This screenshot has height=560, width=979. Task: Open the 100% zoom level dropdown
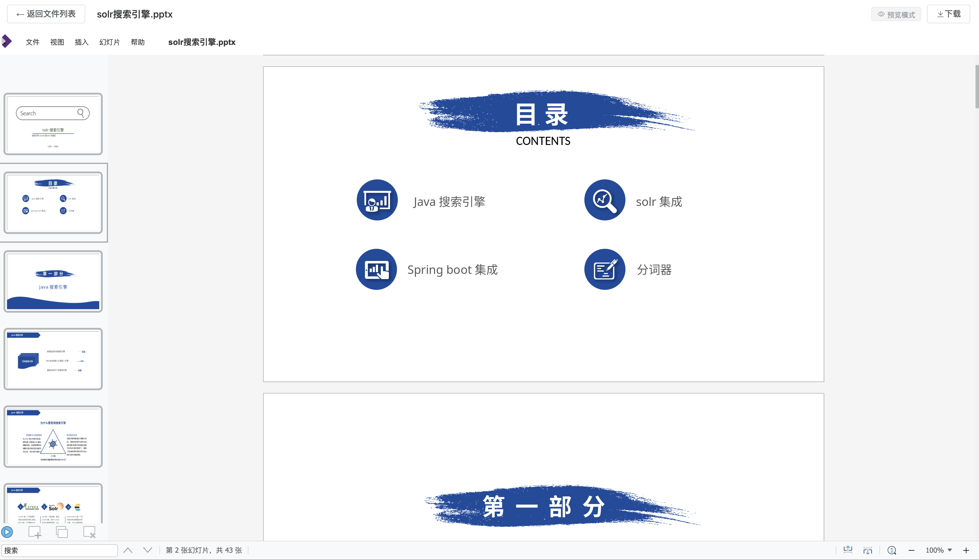pyautogui.click(x=939, y=550)
